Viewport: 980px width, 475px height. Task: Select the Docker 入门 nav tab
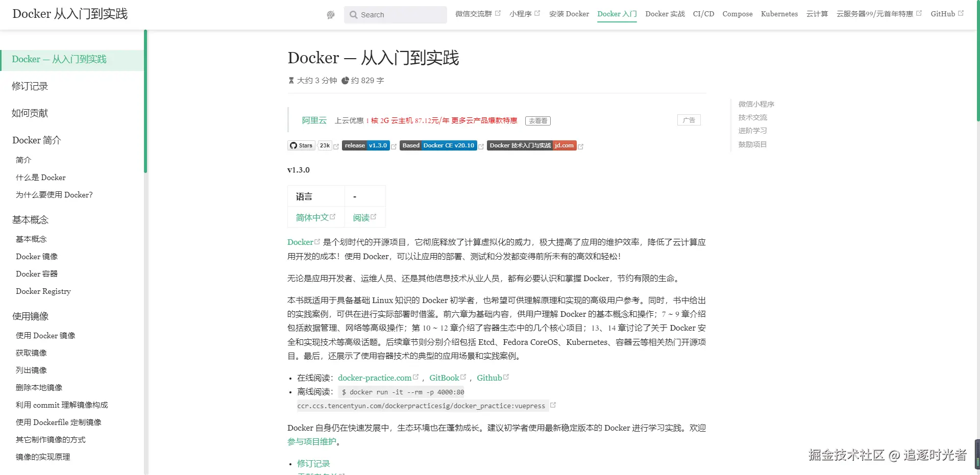[617, 14]
